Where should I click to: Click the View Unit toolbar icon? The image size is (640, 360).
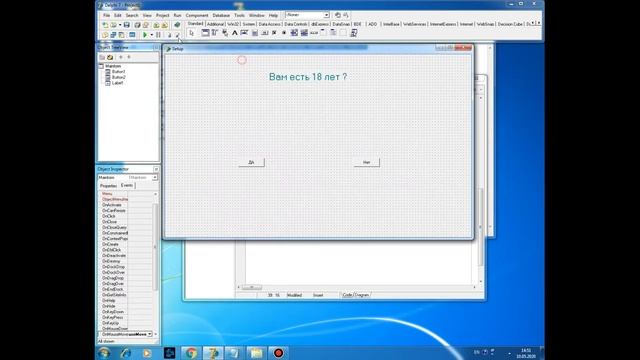(x=105, y=35)
